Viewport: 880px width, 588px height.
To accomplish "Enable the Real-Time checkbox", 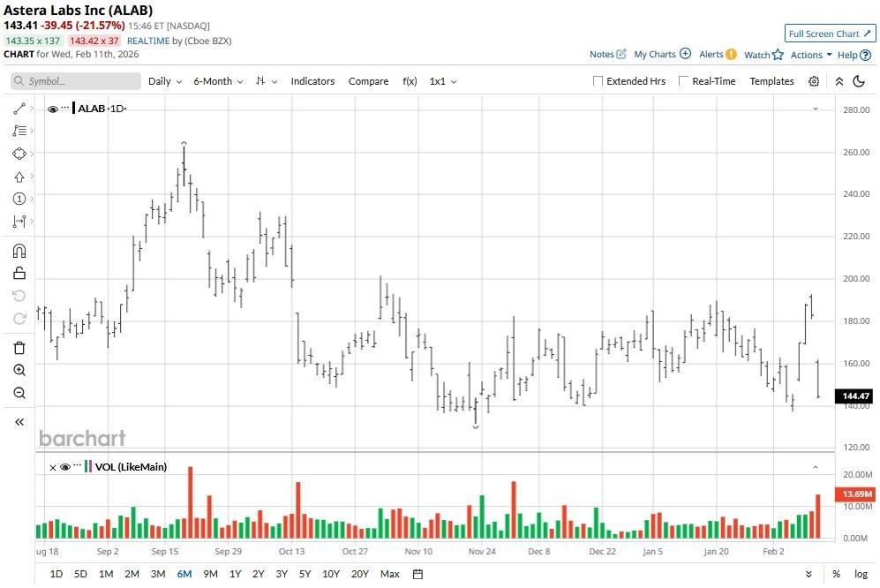I will pos(683,81).
